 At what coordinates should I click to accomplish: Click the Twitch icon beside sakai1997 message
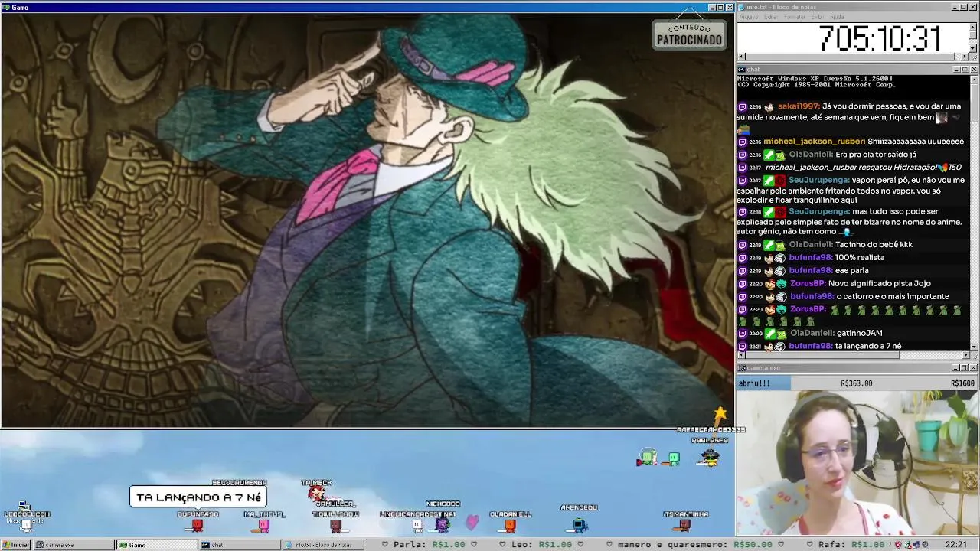pyautogui.click(x=742, y=107)
